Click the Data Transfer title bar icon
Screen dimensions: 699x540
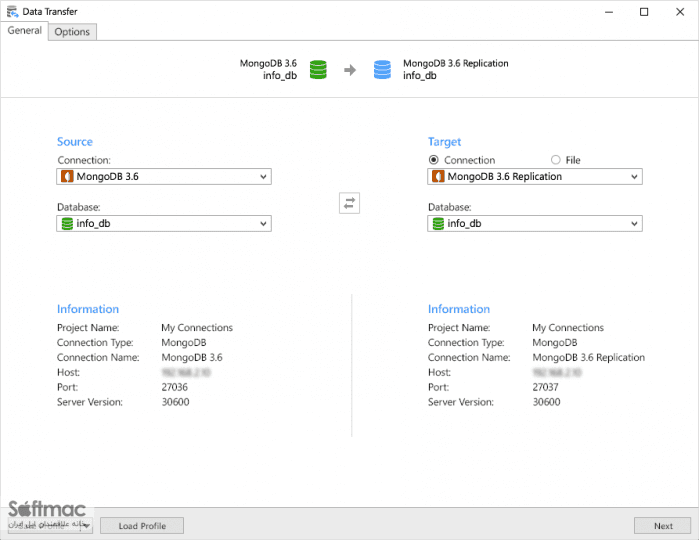(12, 12)
